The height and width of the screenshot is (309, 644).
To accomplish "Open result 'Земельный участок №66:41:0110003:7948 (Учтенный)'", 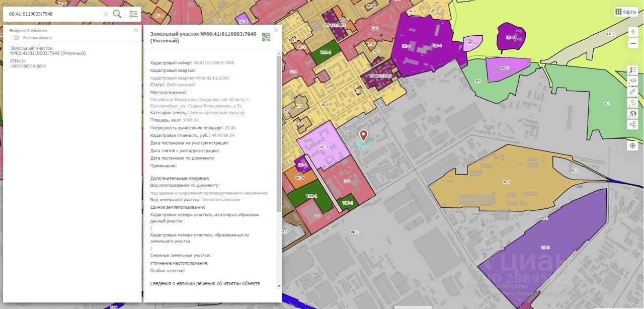I will point(48,50).
